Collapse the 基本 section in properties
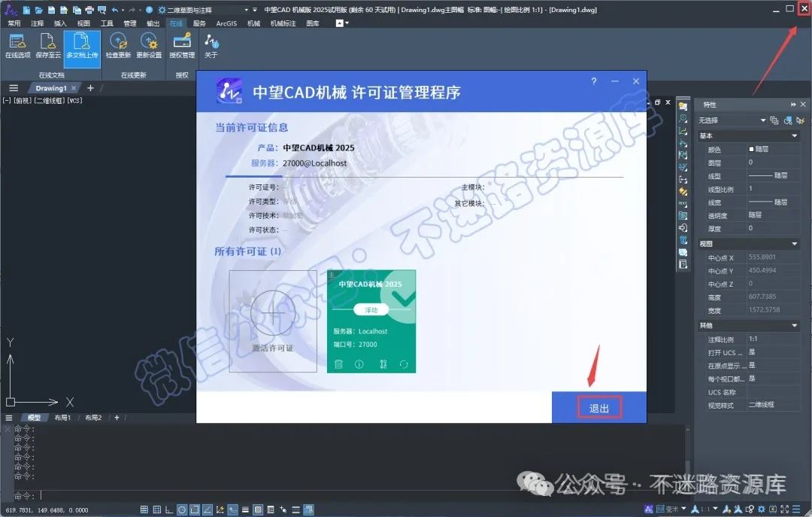The height and width of the screenshot is (517, 812). pyautogui.click(x=795, y=136)
